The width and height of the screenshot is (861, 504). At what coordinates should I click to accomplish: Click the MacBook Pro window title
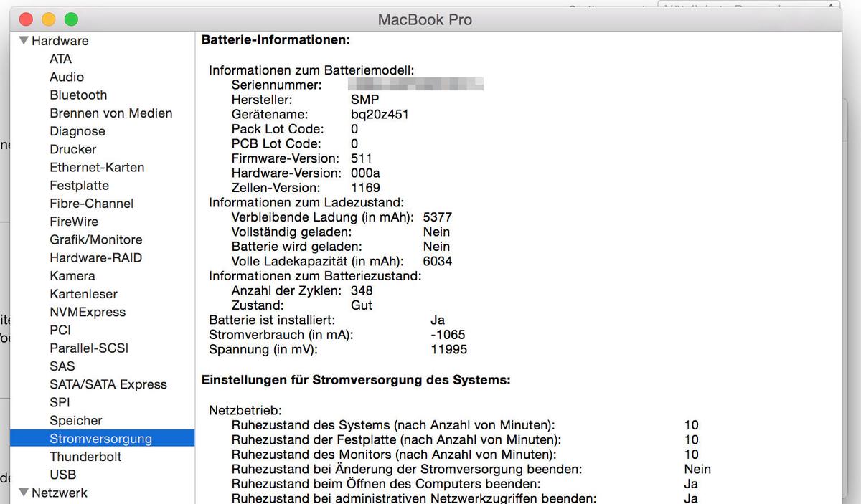pyautogui.click(x=425, y=19)
